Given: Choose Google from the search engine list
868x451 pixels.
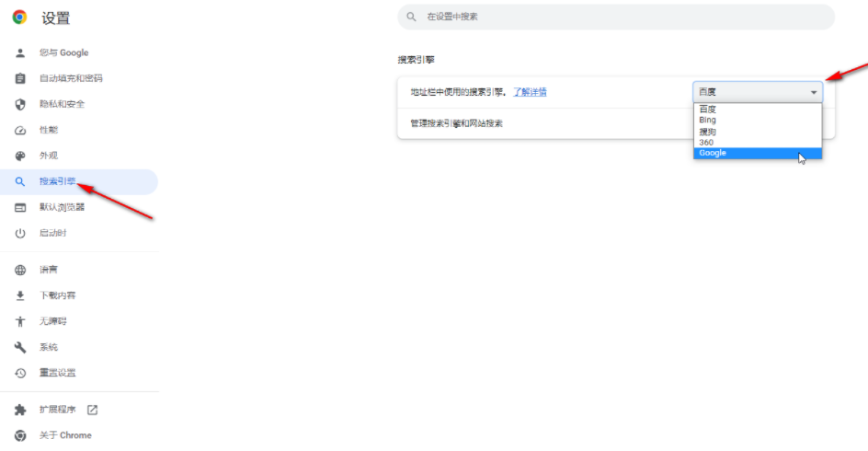Looking at the screenshot, I should click(758, 153).
